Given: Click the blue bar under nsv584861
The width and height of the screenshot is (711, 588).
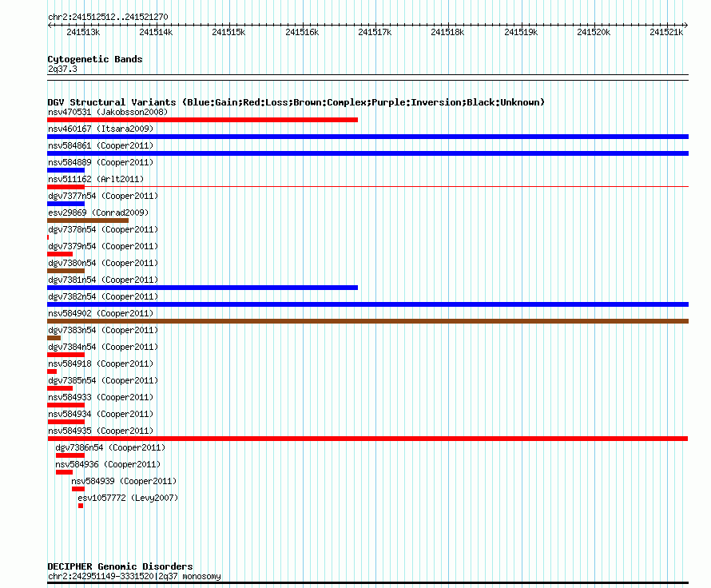Looking at the screenshot, I should pos(367,153).
